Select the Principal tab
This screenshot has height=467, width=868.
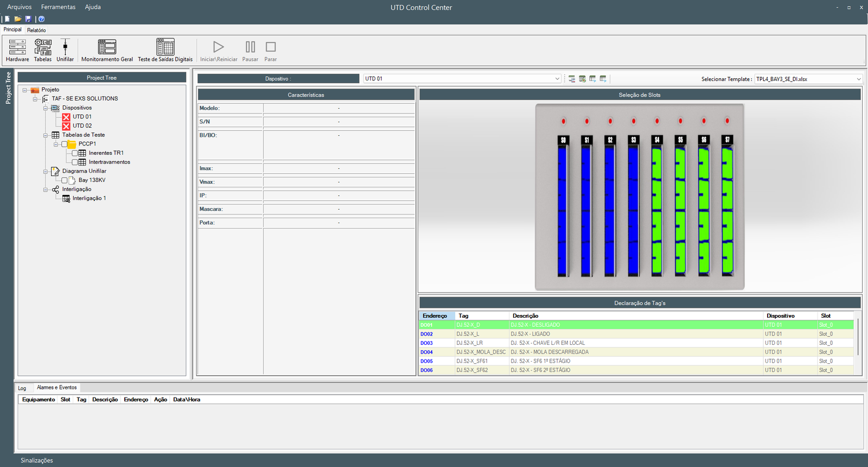[12, 30]
